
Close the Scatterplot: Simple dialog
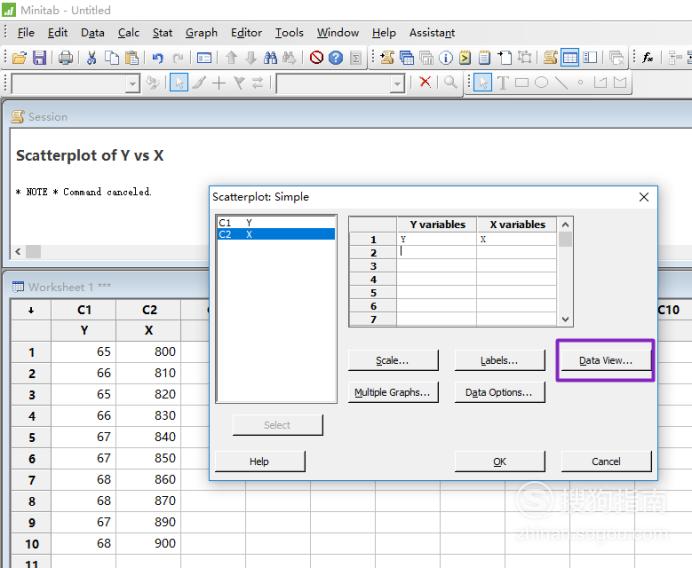[644, 197]
